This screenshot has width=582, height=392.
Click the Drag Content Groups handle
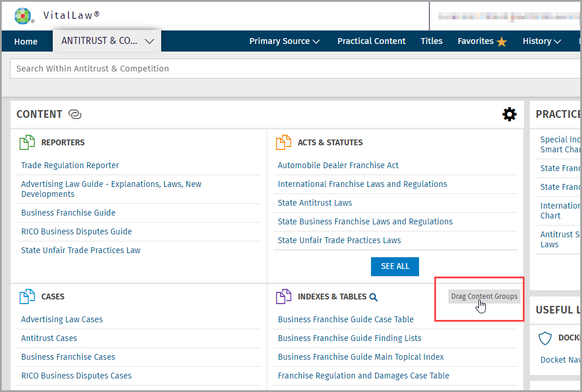484,296
